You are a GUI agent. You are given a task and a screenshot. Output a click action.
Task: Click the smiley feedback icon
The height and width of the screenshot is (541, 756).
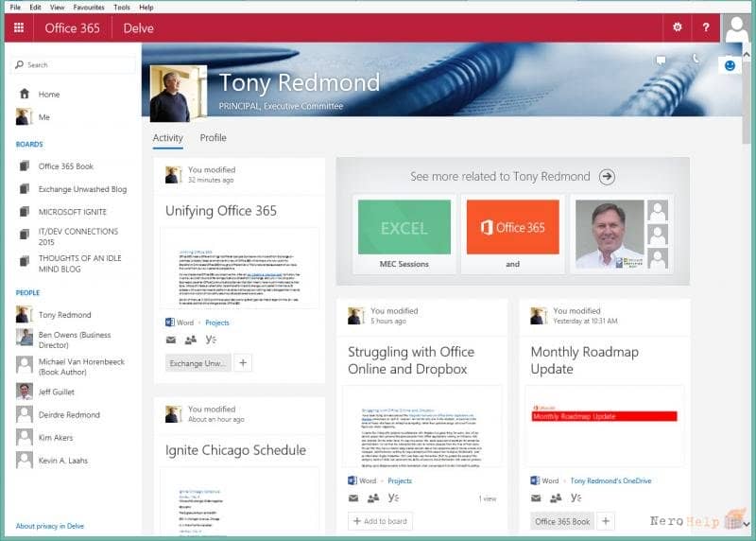730,65
